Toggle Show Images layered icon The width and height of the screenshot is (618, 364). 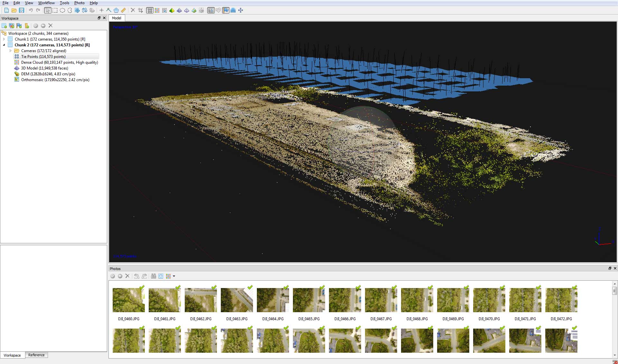point(233,10)
